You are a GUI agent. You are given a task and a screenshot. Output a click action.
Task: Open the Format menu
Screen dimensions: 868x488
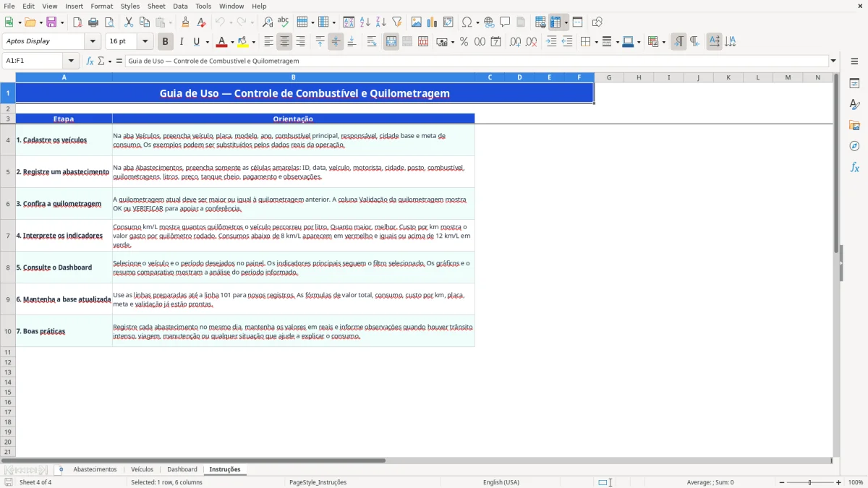pyautogui.click(x=101, y=6)
